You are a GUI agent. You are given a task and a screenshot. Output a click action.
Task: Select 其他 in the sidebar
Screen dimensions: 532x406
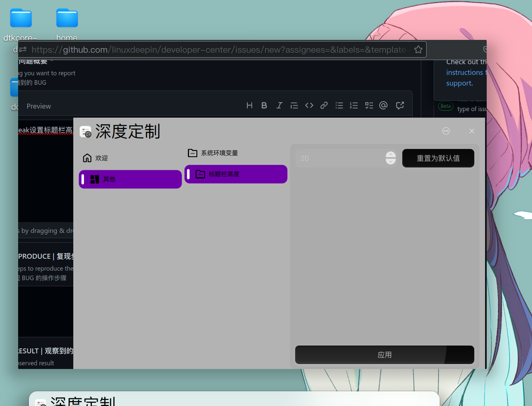[130, 179]
